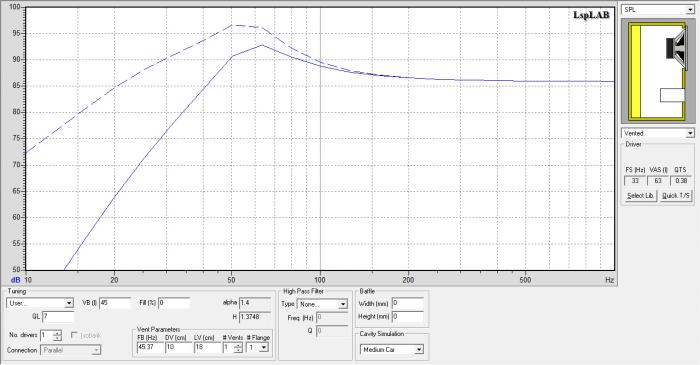Image resolution: width=700 pixels, height=365 pixels.
Task: Click the LspLAB logo on graph
Action: point(591,15)
